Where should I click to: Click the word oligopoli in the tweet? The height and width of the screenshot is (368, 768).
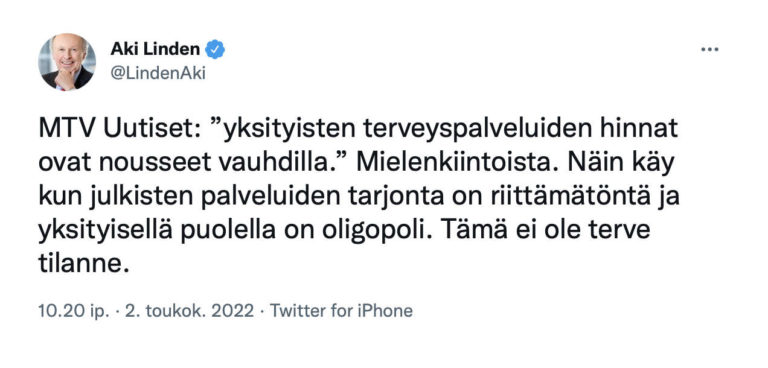click(378, 231)
